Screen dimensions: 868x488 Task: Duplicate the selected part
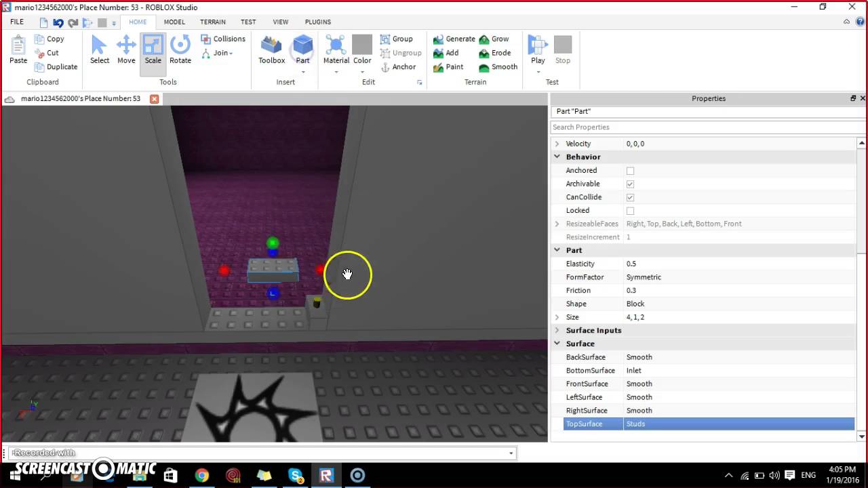[56, 67]
